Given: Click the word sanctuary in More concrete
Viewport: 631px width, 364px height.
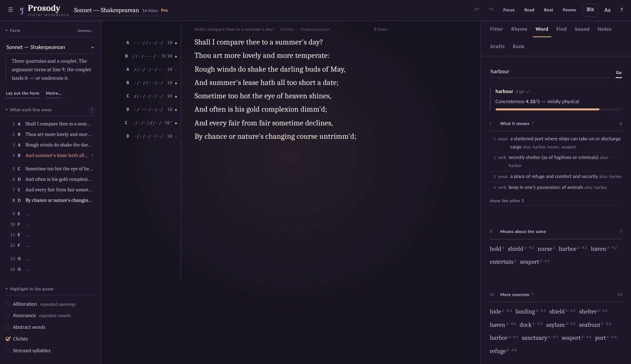Looking at the screenshot, I should pyautogui.click(x=534, y=338).
